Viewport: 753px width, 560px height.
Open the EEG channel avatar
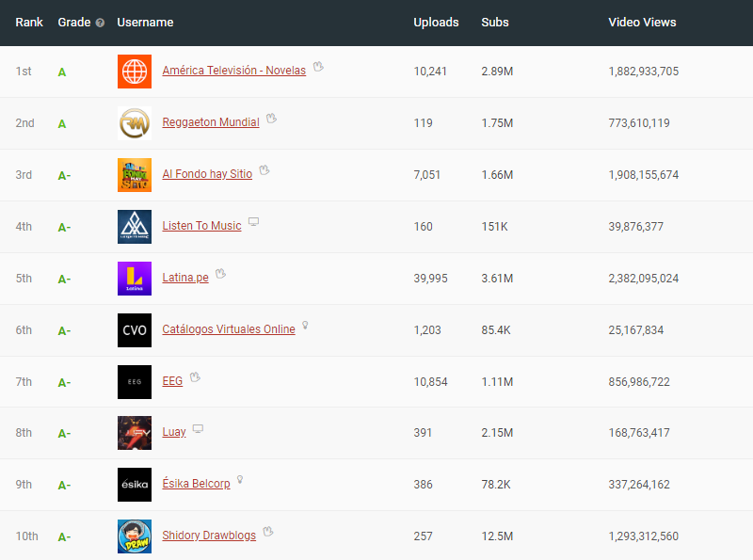135,382
